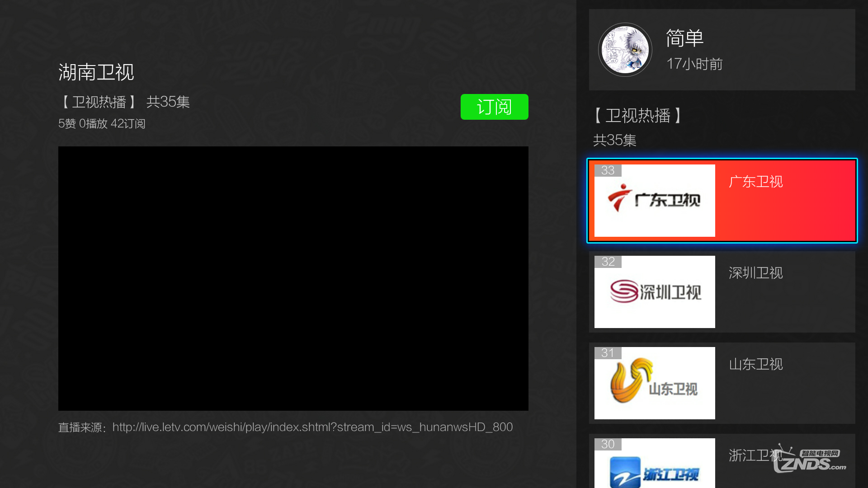Click episode number badge 33
Image resolution: width=868 pixels, height=488 pixels.
[608, 170]
